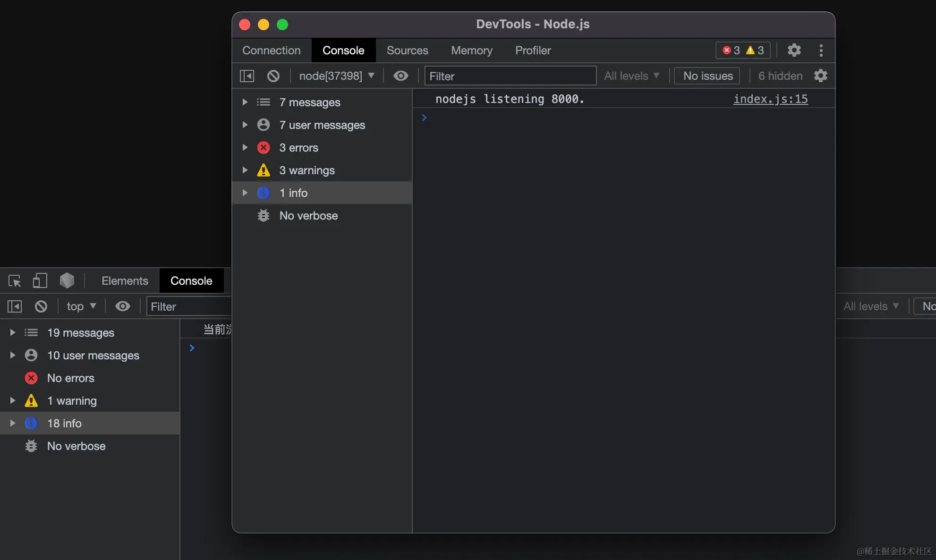Image resolution: width=936 pixels, height=560 pixels.
Task: Open console settings gear beside 6 hidden
Action: tap(821, 76)
